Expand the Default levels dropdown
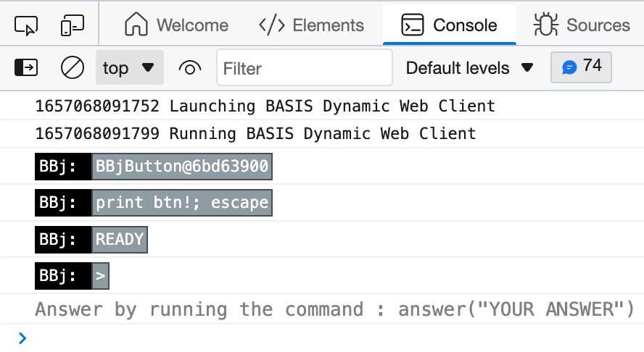The width and height of the screenshot is (644, 352). tap(469, 68)
